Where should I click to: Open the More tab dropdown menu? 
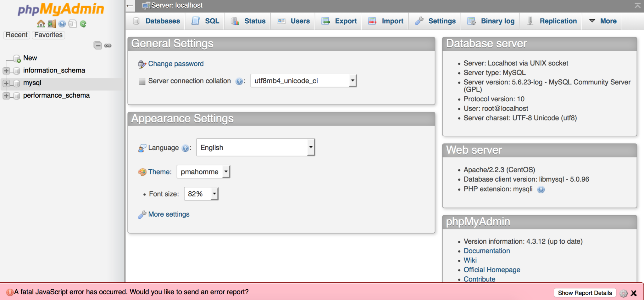click(x=602, y=21)
